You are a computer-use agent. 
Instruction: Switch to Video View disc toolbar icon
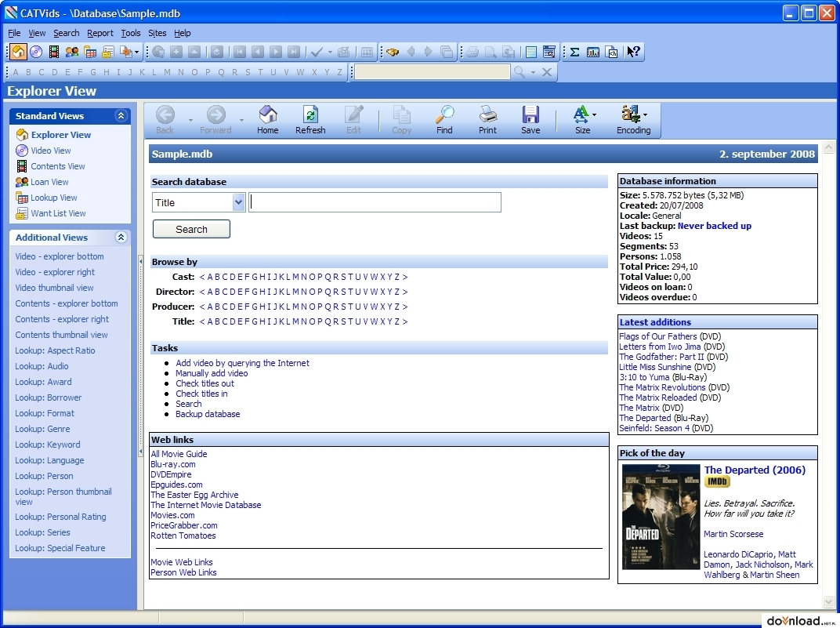click(36, 52)
